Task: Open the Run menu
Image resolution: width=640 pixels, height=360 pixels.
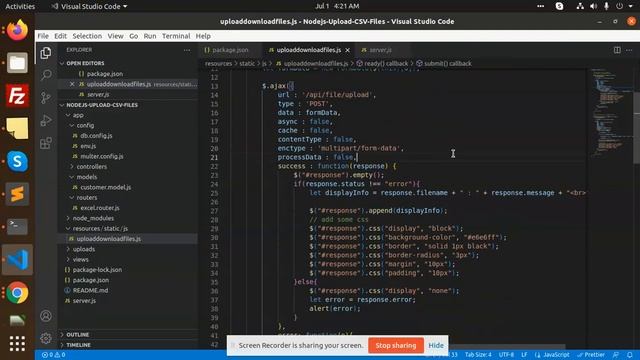Action: [x=150, y=36]
